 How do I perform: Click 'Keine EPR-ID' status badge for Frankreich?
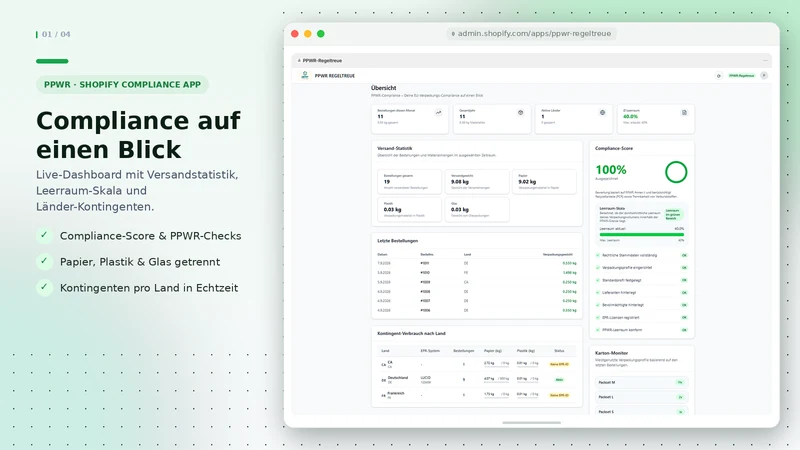tap(559, 395)
